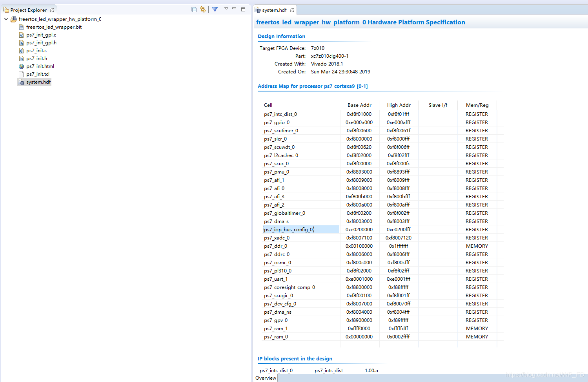Click the hardware platform project icon
This screenshot has height=382, width=588.
[13, 18]
